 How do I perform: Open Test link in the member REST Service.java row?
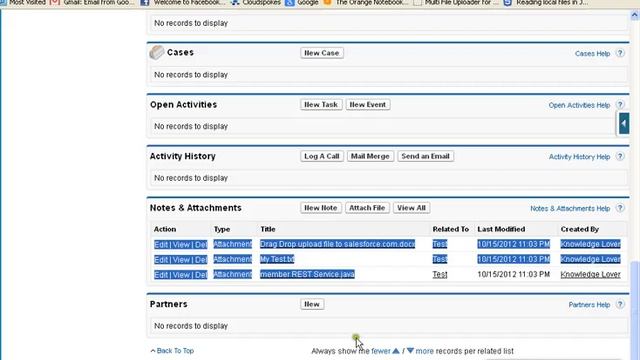440,274
